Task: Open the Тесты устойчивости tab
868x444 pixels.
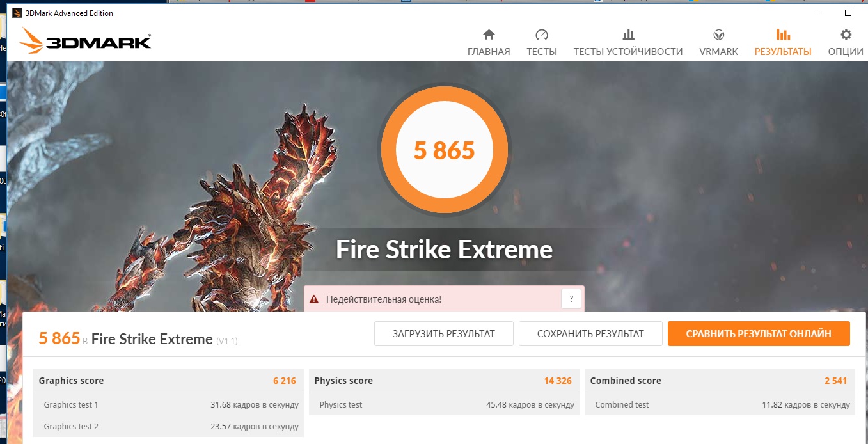Action: pyautogui.click(x=628, y=52)
